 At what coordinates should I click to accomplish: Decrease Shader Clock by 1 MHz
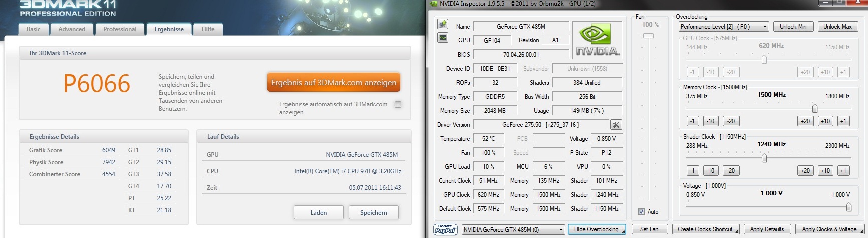coord(693,171)
